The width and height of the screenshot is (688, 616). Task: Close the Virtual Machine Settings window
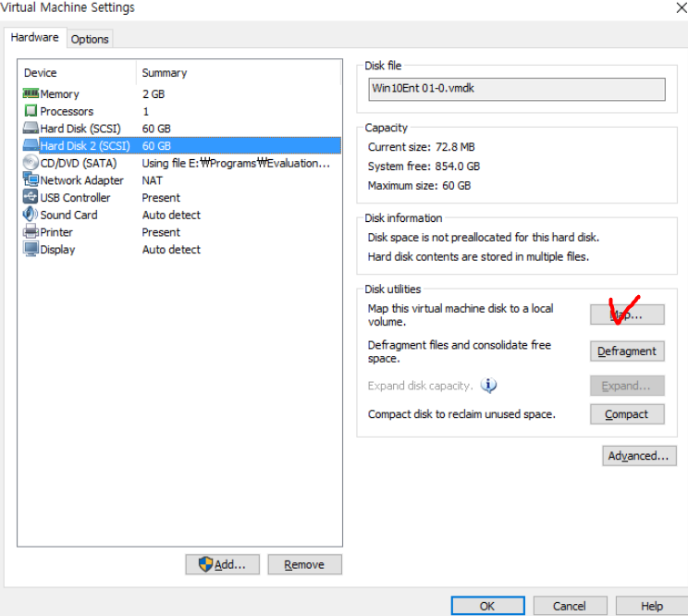click(682, 7)
